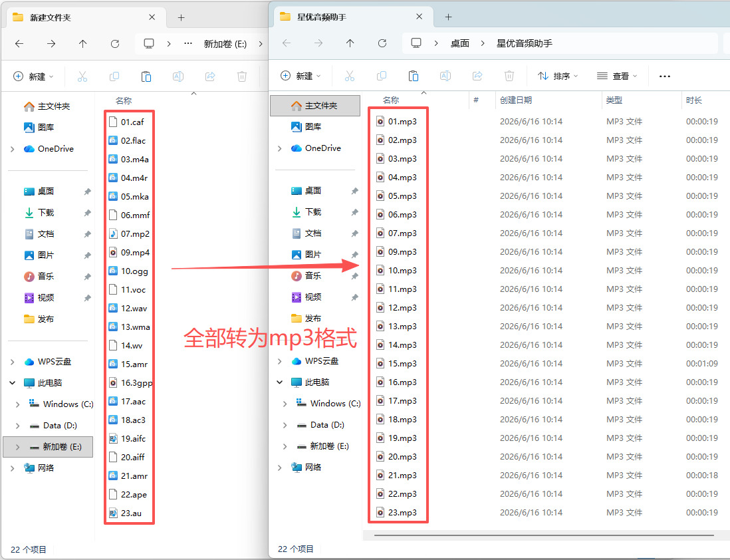Click Copy icon in 新建文件夹 toolbar

[x=114, y=76]
